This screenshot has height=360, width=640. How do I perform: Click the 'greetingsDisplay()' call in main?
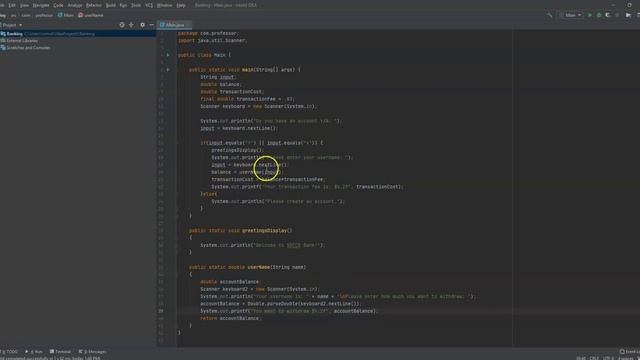pos(238,150)
